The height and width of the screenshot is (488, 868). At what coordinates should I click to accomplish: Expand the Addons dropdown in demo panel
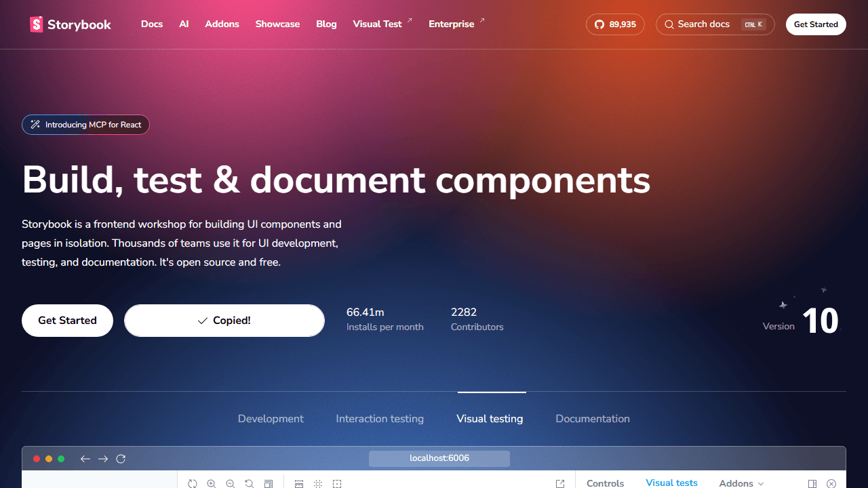[x=742, y=483]
